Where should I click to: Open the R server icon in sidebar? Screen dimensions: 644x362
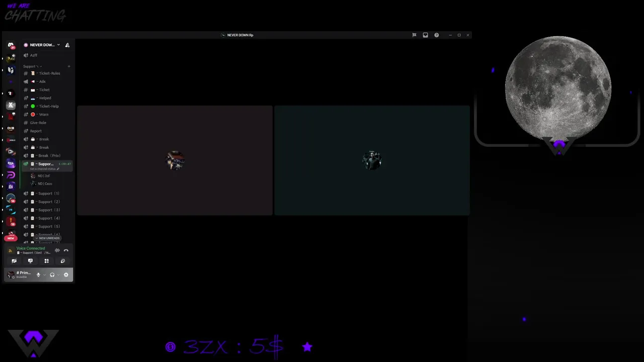[x=11, y=94]
